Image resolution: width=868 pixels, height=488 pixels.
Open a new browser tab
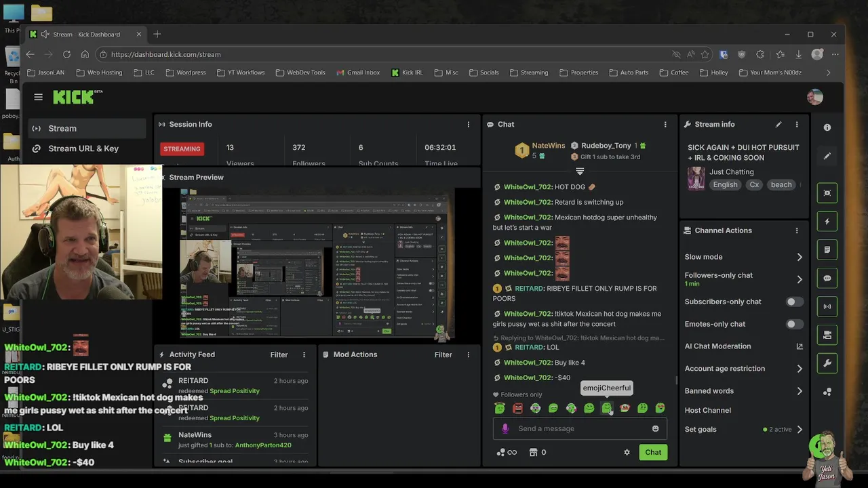tap(157, 34)
